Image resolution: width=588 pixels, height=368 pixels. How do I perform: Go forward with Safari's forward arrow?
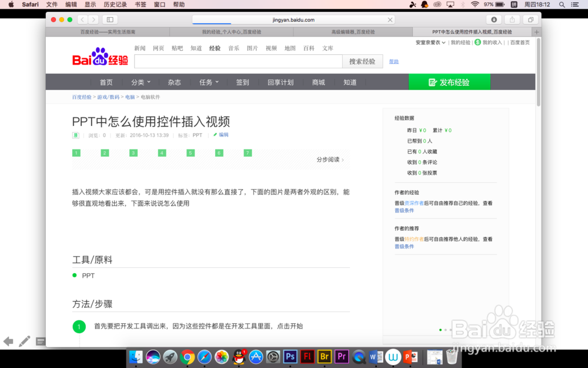tap(93, 19)
